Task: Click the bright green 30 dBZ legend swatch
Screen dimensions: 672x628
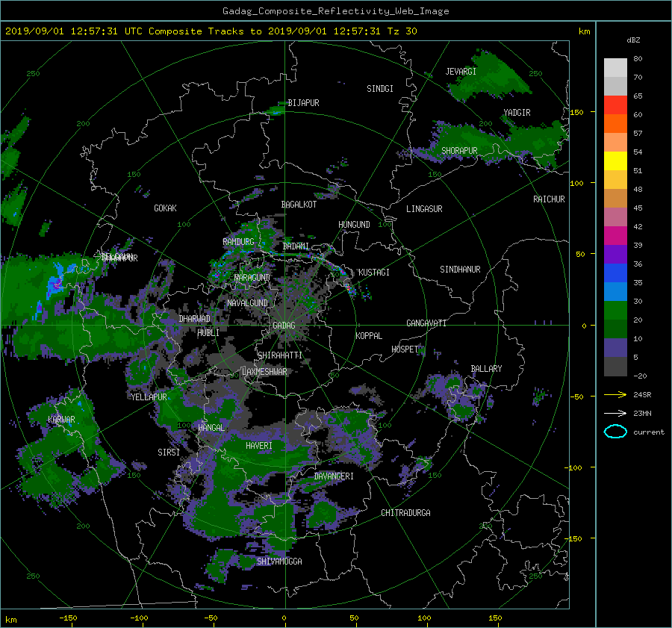Action: coord(615,311)
